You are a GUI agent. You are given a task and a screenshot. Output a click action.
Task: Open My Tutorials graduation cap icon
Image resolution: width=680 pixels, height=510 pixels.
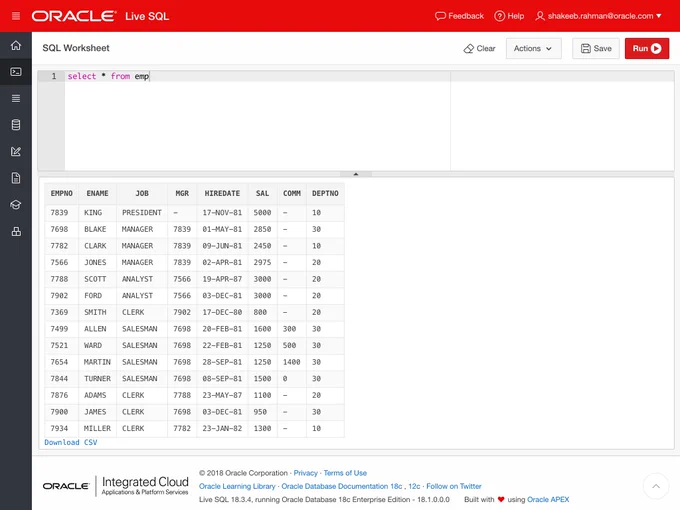click(x=16, y=205)
